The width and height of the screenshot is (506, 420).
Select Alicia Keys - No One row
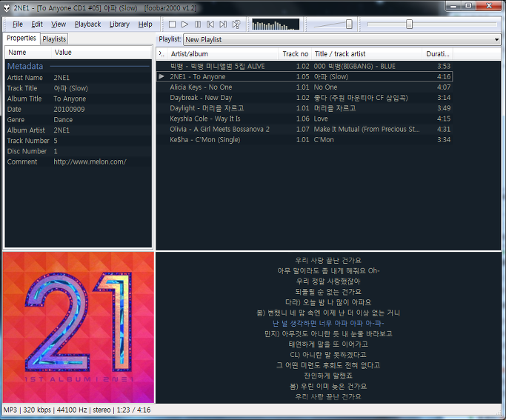click(x=304, y=87)
